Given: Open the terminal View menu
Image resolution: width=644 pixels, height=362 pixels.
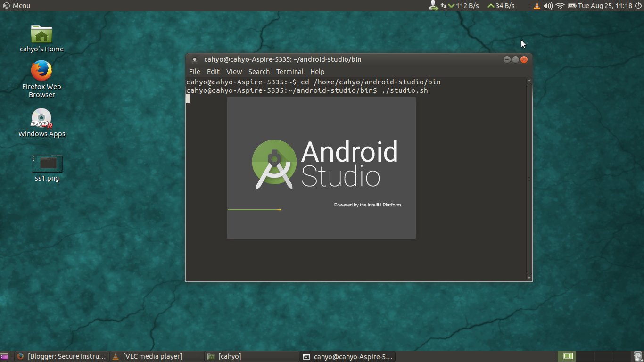Looking at the screenshot, I should (234, 72).
